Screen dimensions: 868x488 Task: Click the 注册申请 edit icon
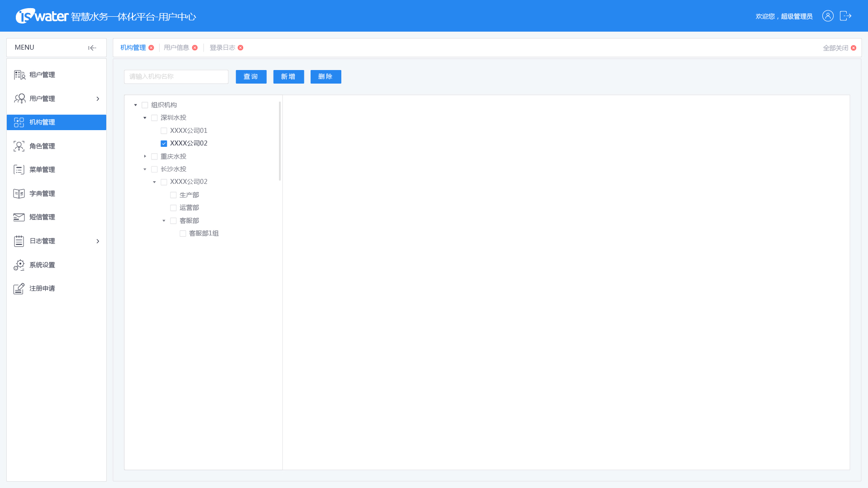(19, 289)
